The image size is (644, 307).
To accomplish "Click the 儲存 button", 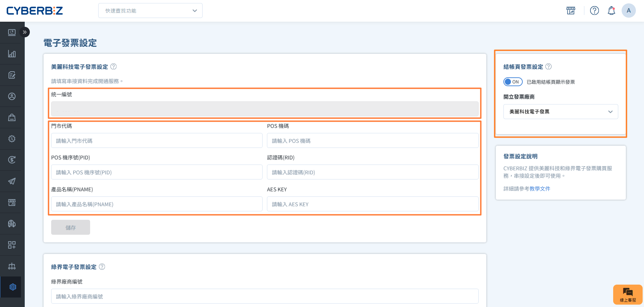I will 70,228.
